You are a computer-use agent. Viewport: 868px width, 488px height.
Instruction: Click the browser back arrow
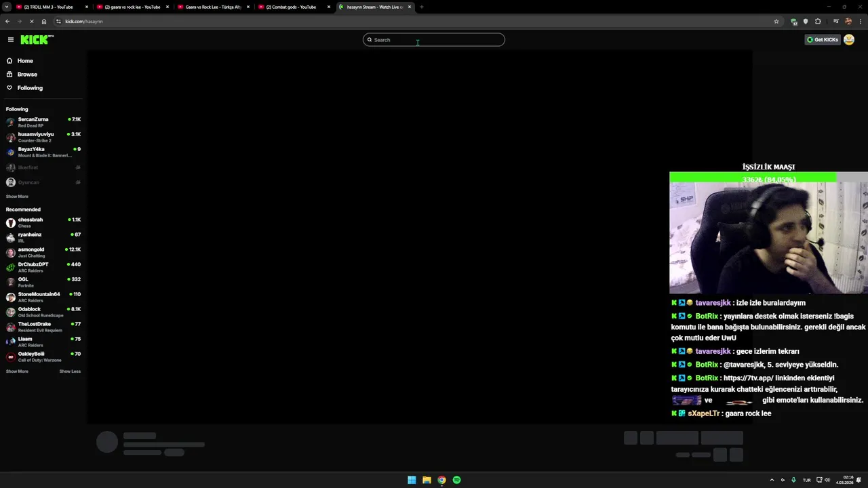click(7, 21)
